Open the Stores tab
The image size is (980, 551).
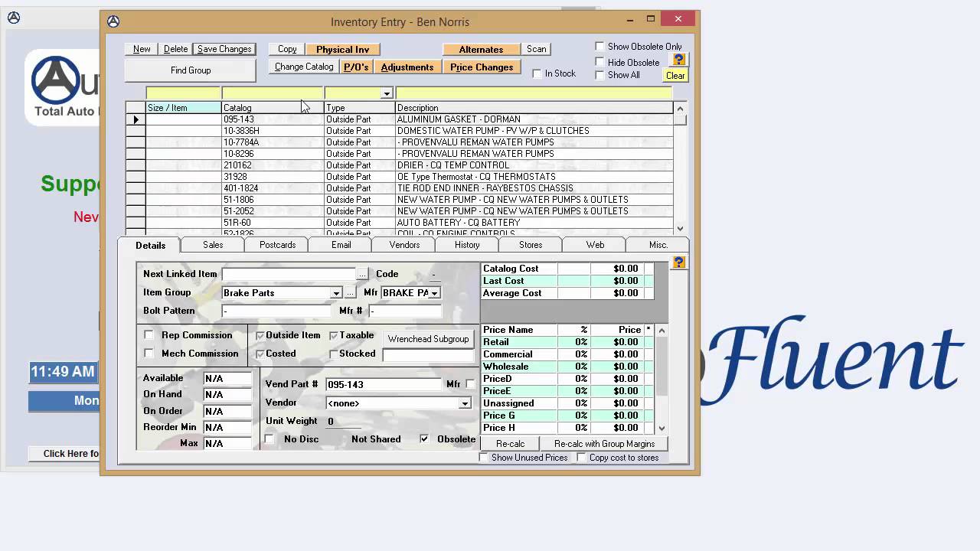pyautogui.click(x=531, y=245)
